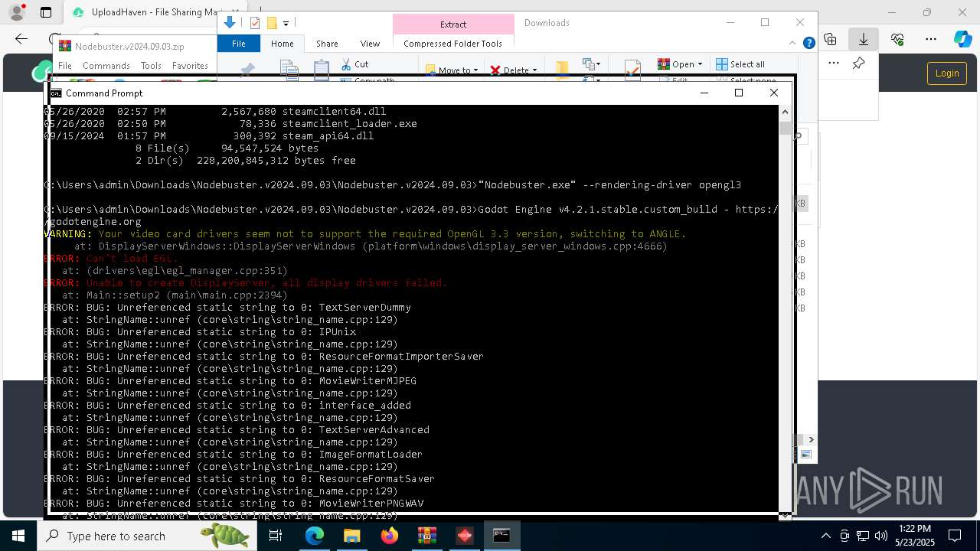Viewport: 980px width, 551px height.
Task: Open Task View on the taskbar
Action: coord(276,536)
